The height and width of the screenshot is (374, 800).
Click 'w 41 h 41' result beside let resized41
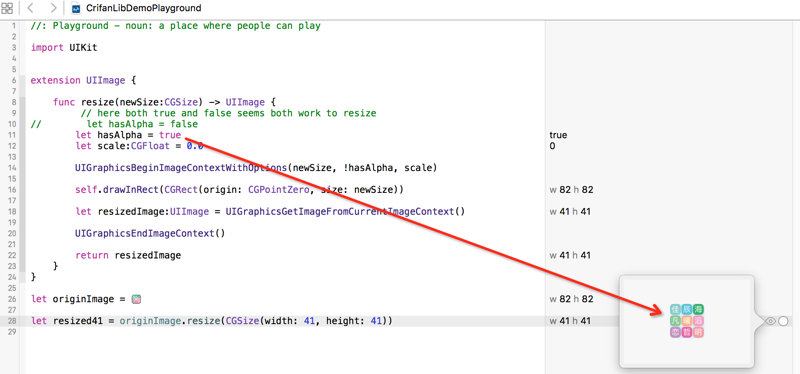[x=570, y=321]
